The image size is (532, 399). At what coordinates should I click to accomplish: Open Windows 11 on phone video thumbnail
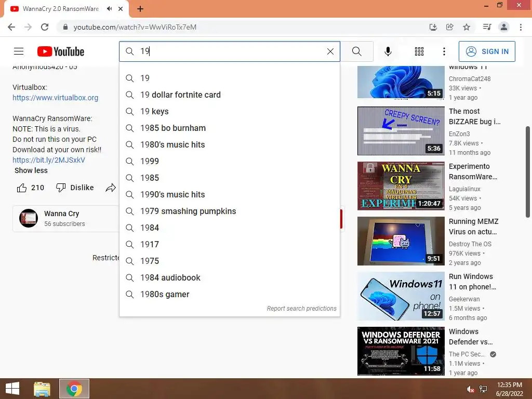click(x=401, y=296)
